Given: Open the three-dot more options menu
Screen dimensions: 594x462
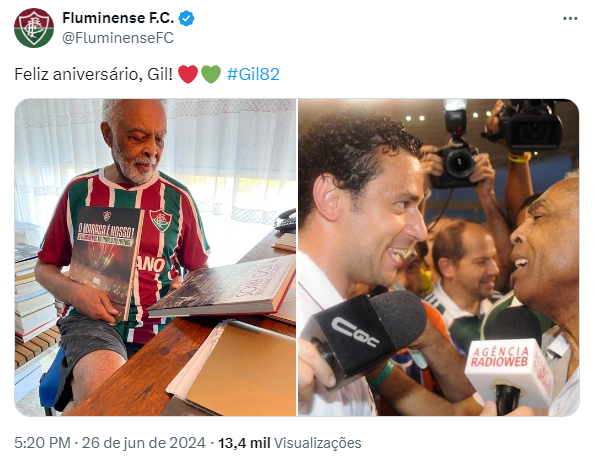Looking at the screenshot, I should pos(570,19).
